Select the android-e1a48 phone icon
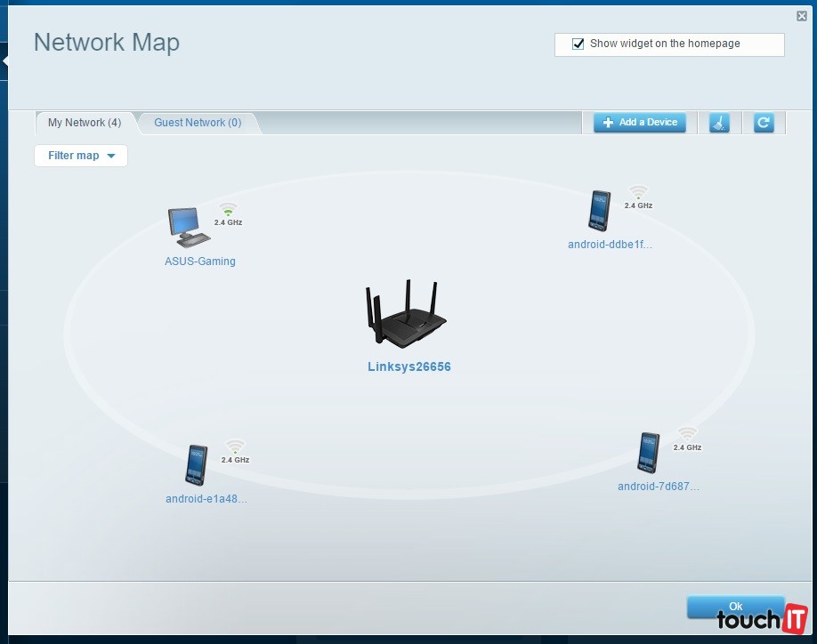Viewport: 817px width, 644px height. [x=197, y=465]
